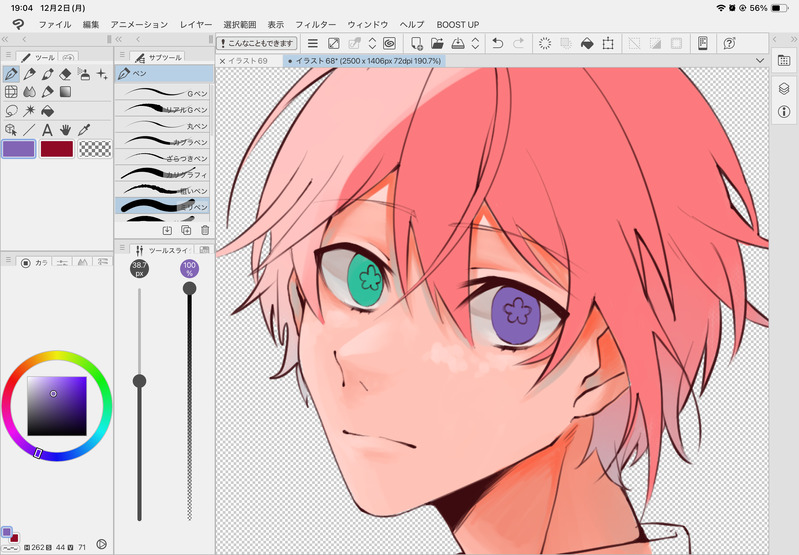
Task: Open the 編集 menu
Action: [91, 24]
